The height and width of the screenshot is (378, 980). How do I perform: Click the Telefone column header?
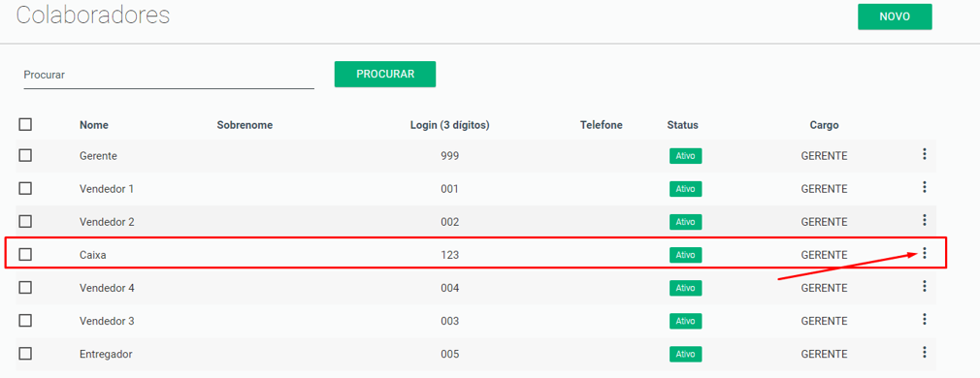tap(602, 125)
